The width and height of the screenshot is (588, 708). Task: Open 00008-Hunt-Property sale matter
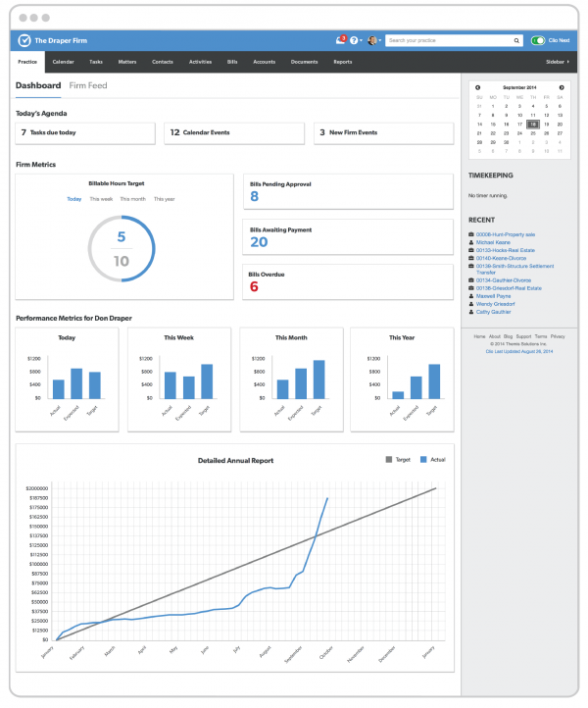(x=506, y=234)
